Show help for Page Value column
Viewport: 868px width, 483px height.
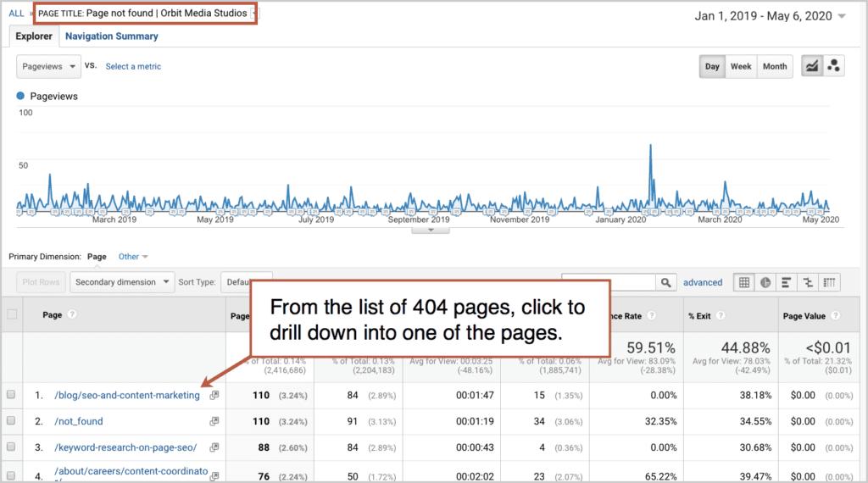(835, 315)
